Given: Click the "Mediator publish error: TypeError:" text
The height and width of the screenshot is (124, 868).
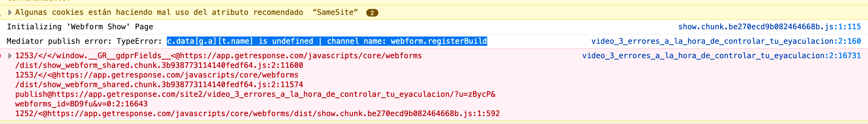Looking at the screenshot, I should click(84, 41).
